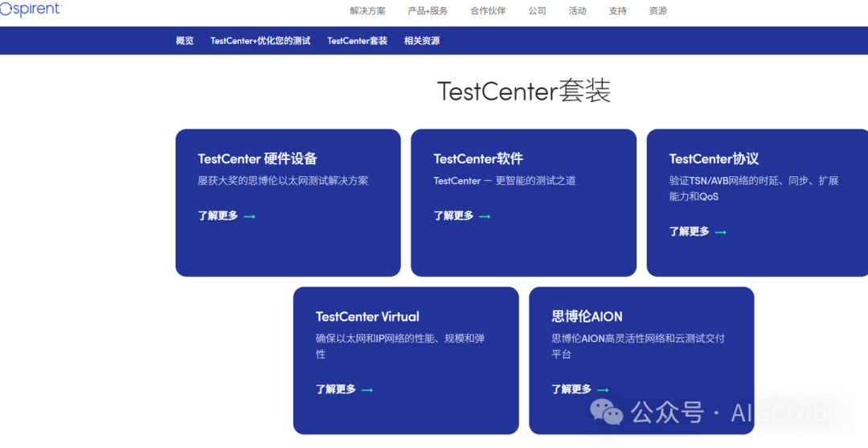Click the 确保以太网和IP网络的性能 description text
868x448 pixels.
(x=400, y=346)
